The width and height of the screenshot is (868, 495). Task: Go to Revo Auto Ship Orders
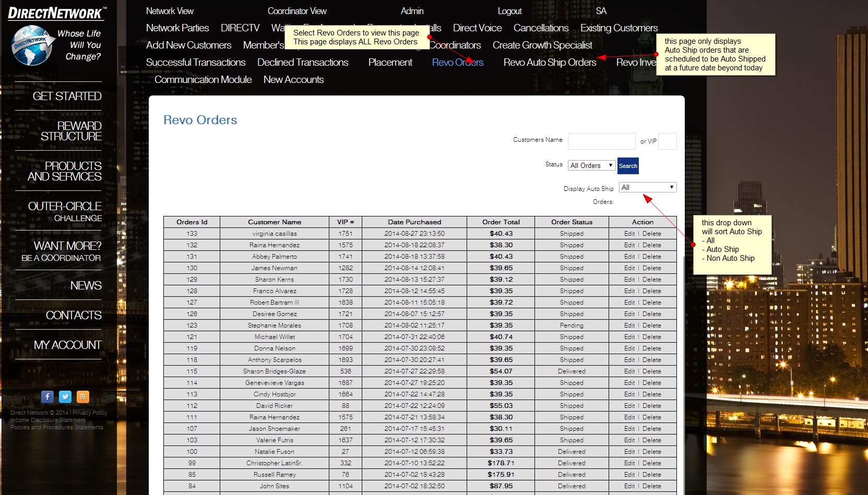[550, 63]
